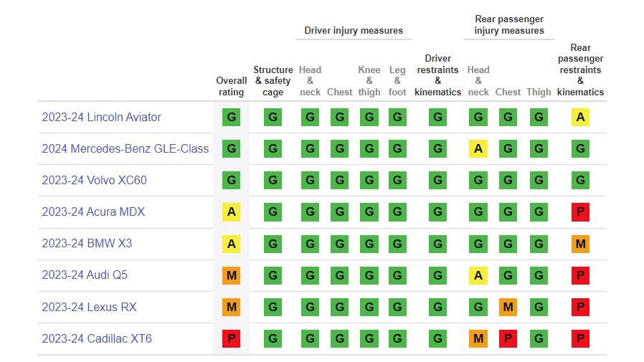The height and width of the screenshot is (362, 644).
Task: Click the 2023-24 Lexus RX link
Action: [89, 308]
